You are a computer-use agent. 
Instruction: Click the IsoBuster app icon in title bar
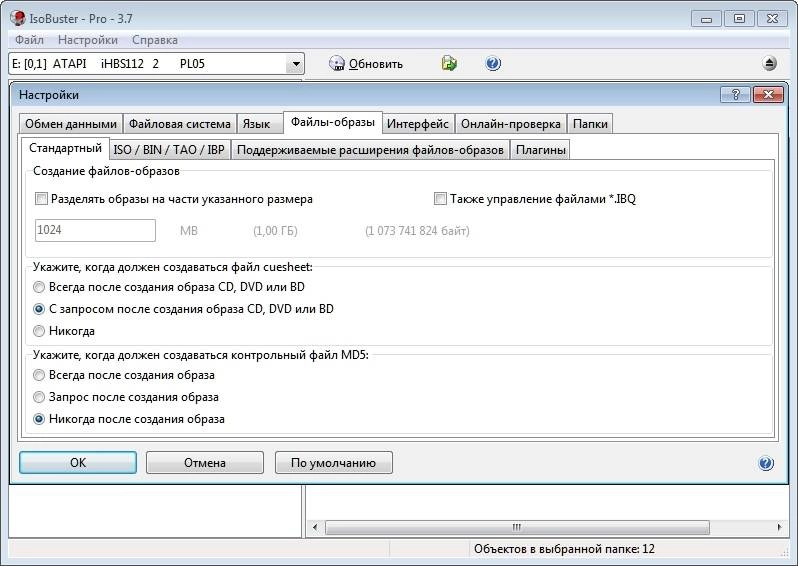click(x=17, y=18)
